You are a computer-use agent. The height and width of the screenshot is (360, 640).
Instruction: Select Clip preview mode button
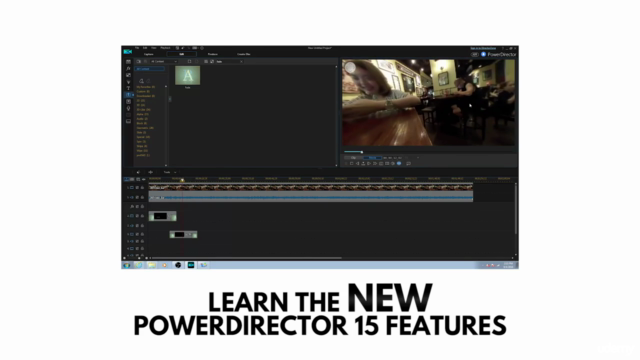point(353,158)
